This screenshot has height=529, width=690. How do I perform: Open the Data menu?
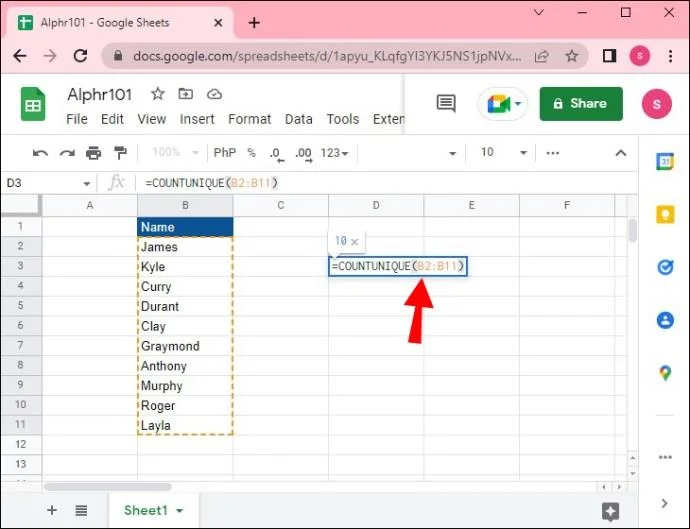click(298, 119)
